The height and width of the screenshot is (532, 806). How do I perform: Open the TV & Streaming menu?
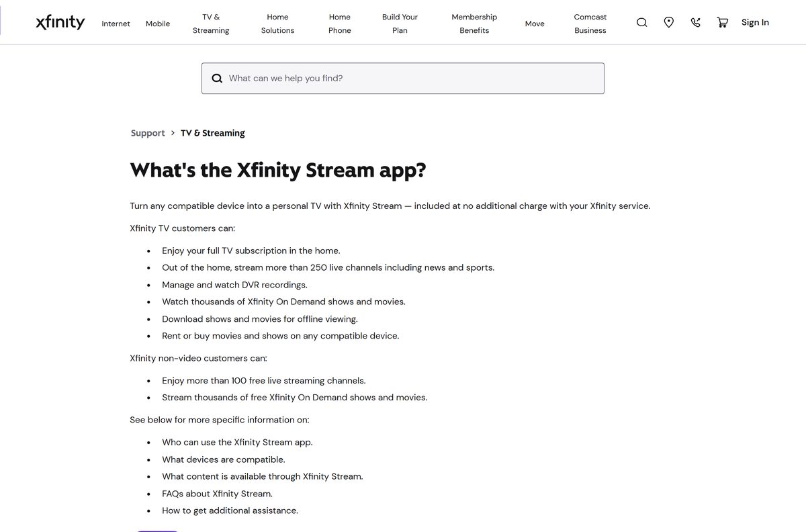coord(211,24)
